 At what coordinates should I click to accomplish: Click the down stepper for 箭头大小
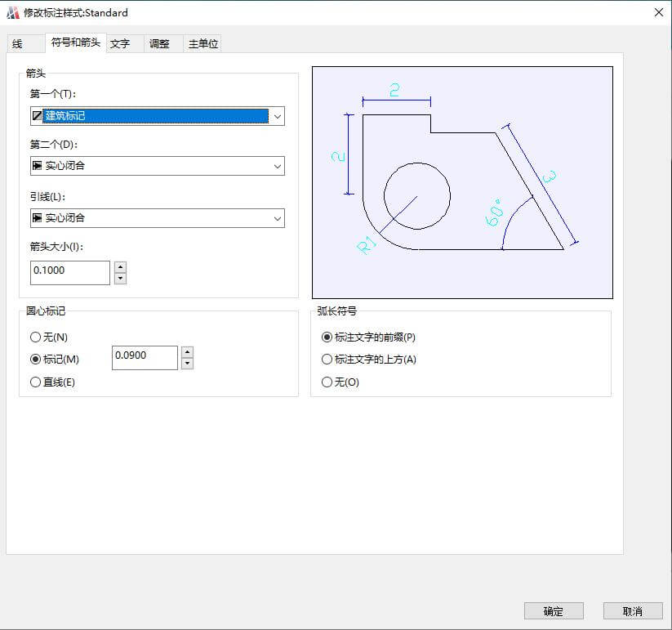(x=119, y=278)
